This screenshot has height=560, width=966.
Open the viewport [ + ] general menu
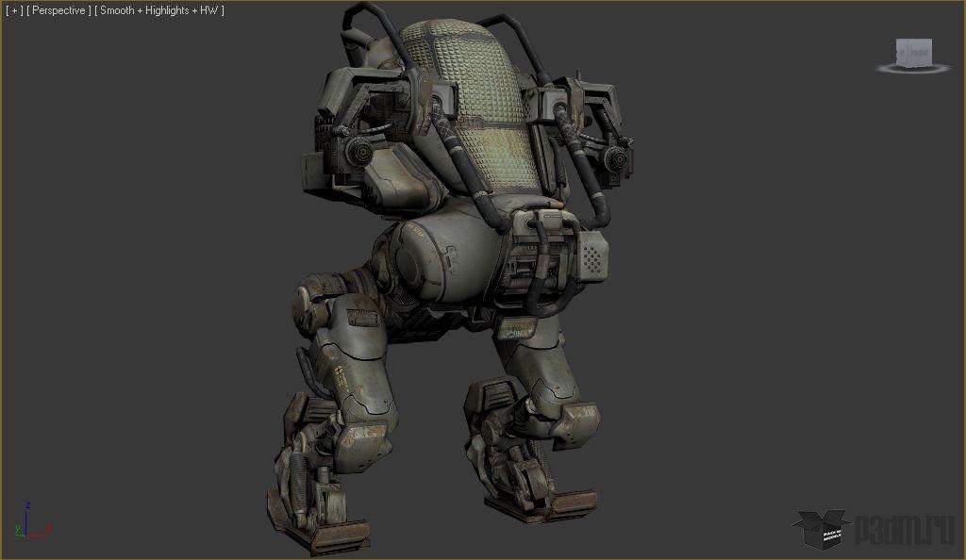[x=14, y=11]
